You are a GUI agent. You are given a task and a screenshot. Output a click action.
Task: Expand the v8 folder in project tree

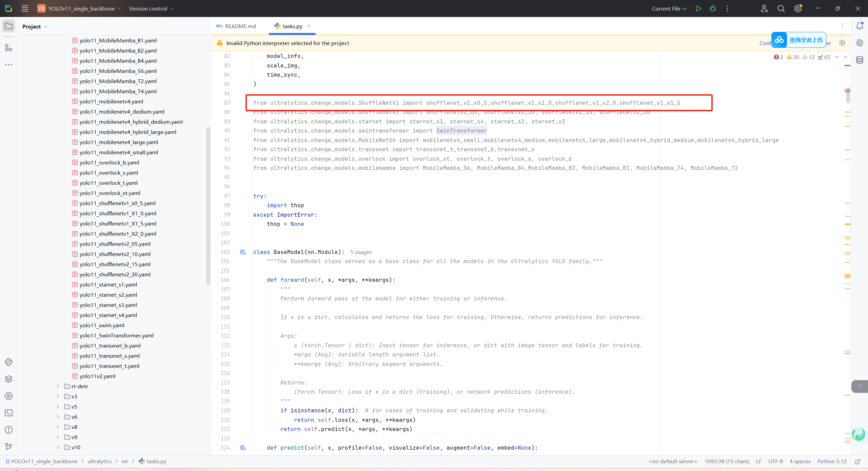pos(58,427)
